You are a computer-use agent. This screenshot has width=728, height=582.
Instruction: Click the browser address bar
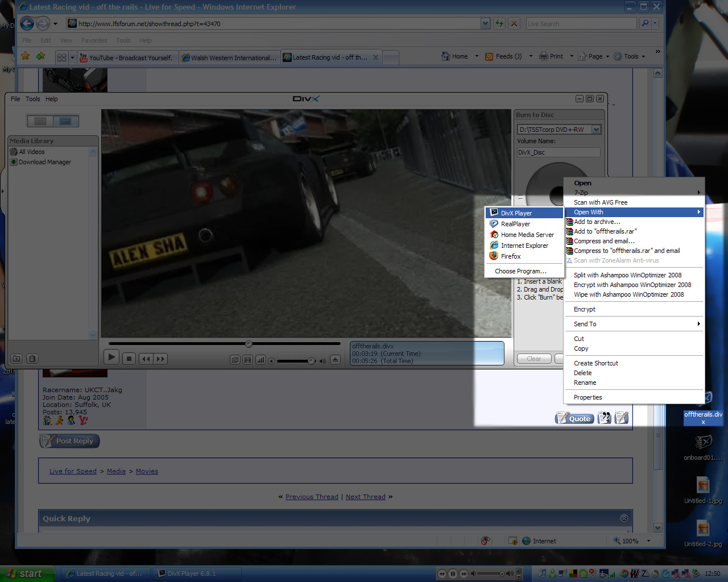tap(274, 23)
